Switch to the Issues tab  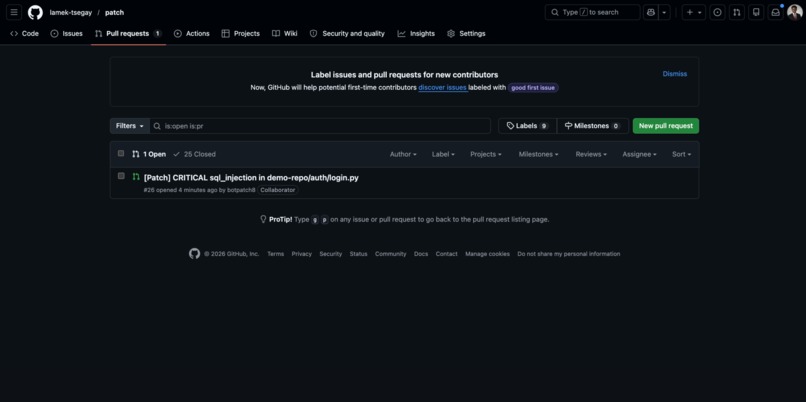point(67,33)
